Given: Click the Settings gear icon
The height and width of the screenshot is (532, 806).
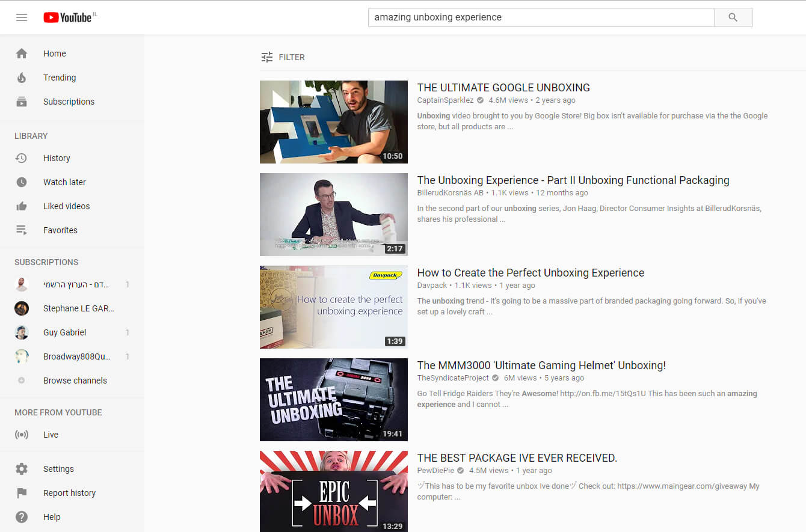Looking at the screenshot, I should pos(22,469).
